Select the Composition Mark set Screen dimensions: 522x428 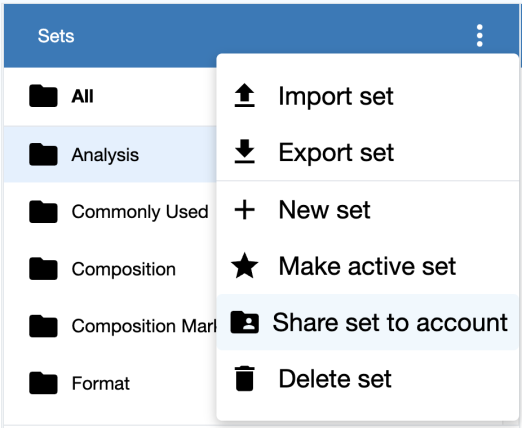pos(110,326)
